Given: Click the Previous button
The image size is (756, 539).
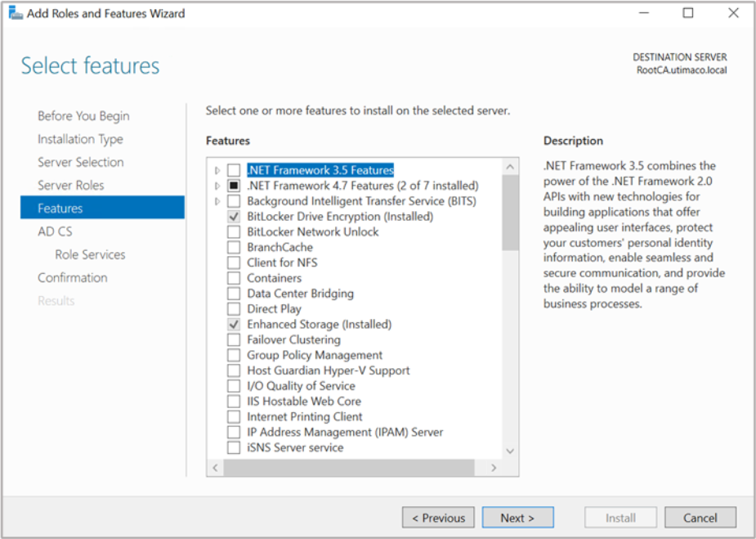Looking at the screenshot, I should 438,518.
